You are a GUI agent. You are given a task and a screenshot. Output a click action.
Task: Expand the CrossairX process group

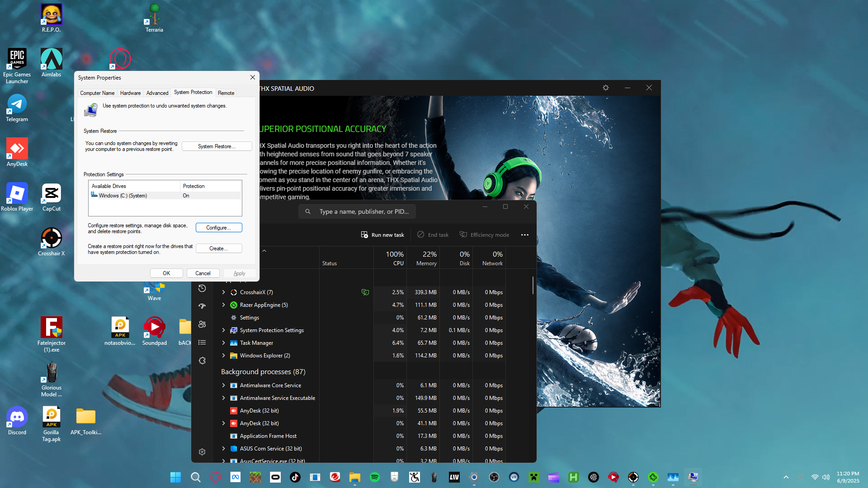pyautogui.click(x=223, y=292)
